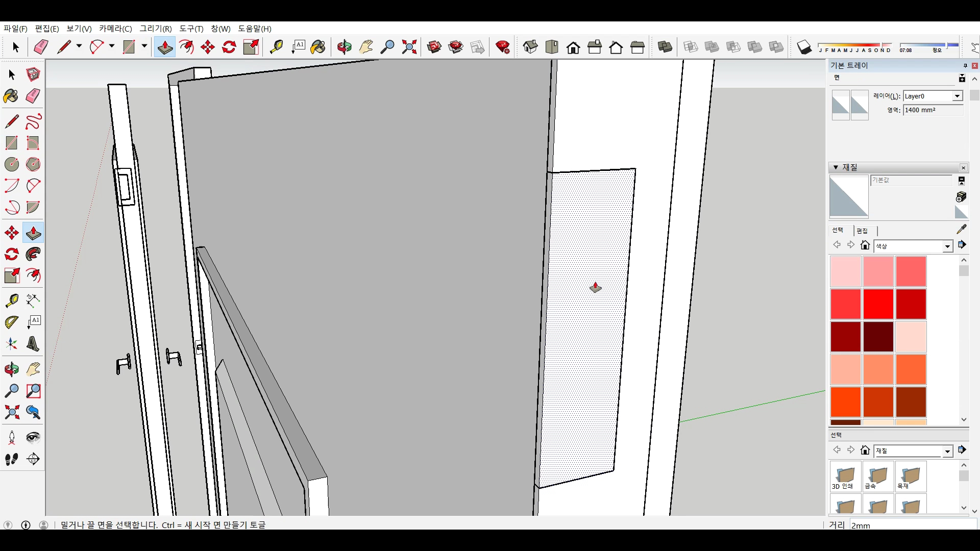
Task: Open the 카메라(C) menu
Action: pos(115,29)
